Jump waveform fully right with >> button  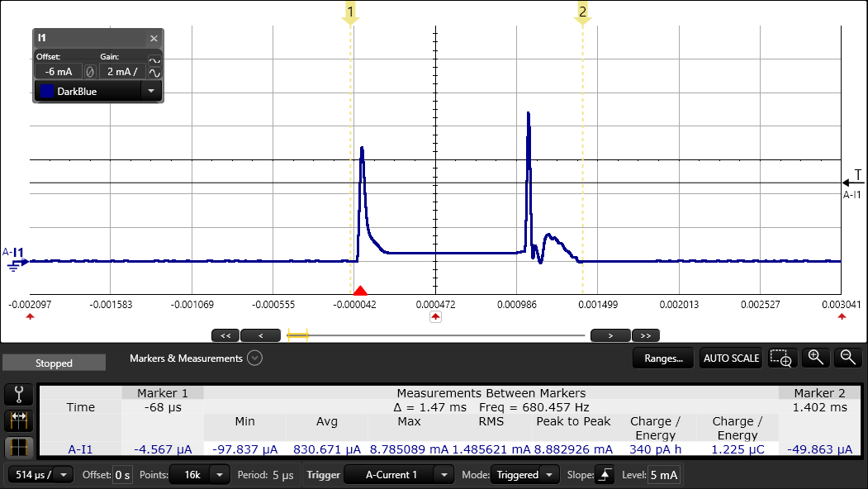point(647,335)
